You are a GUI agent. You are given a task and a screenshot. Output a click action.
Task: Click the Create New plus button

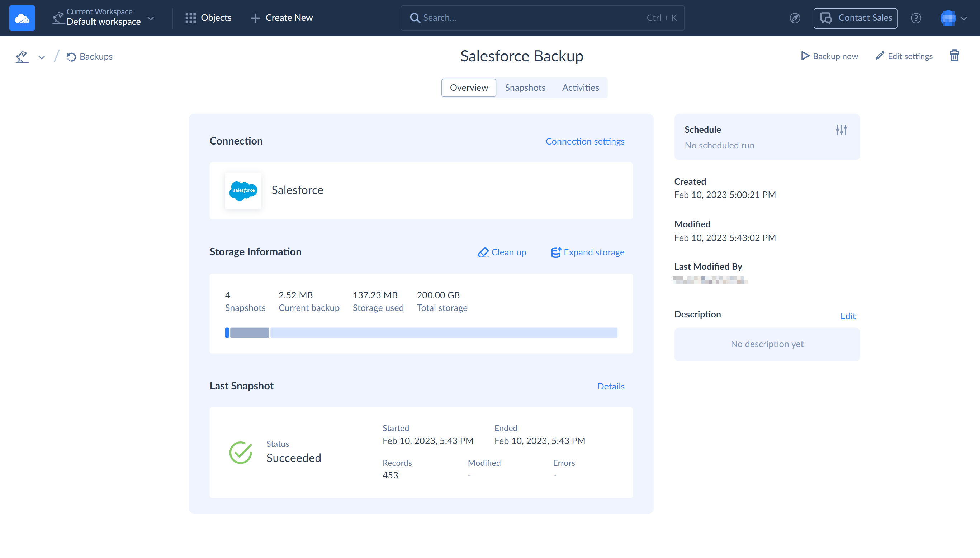pyautogui.click(x=281, y=18)
